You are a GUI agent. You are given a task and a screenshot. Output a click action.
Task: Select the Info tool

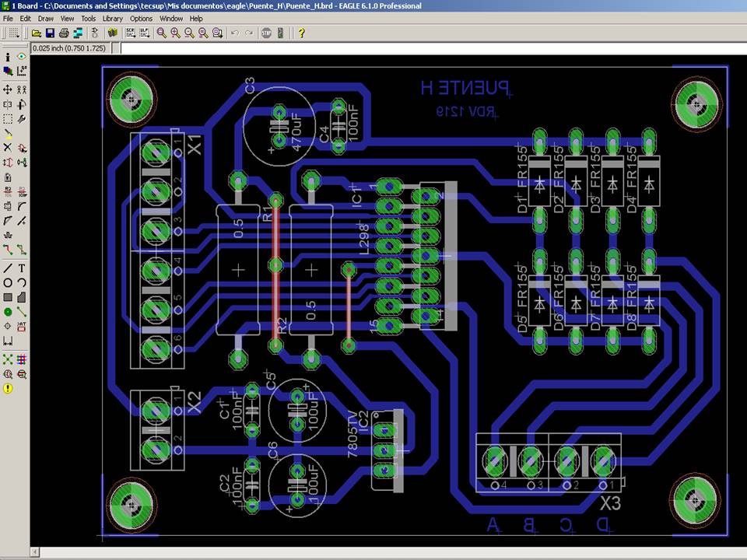[8, 57]
